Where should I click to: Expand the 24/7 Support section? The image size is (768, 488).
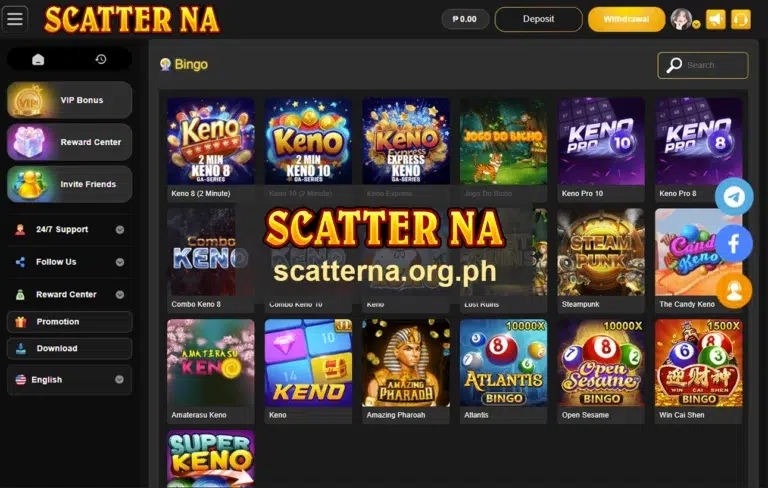(x=70, y=229)
